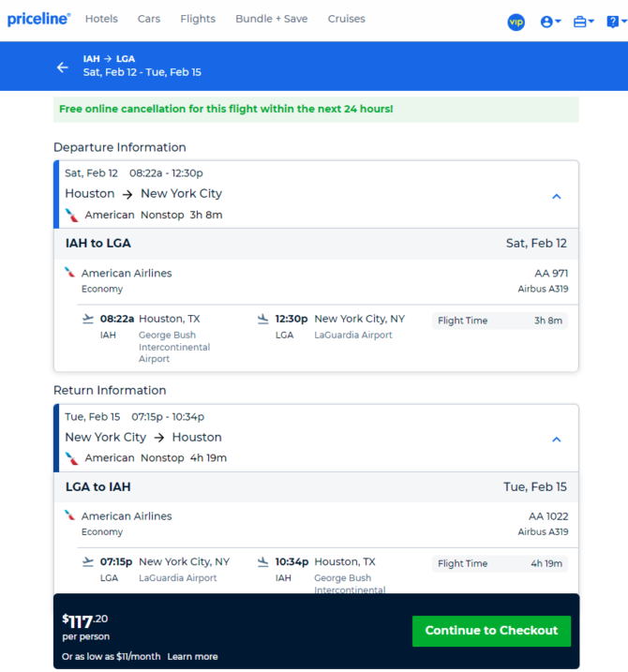Screen dimensions: 628x672
Task: Click the Flight Time 4h 19m badge
Action: pyautogui.click(x=500, y=563)
